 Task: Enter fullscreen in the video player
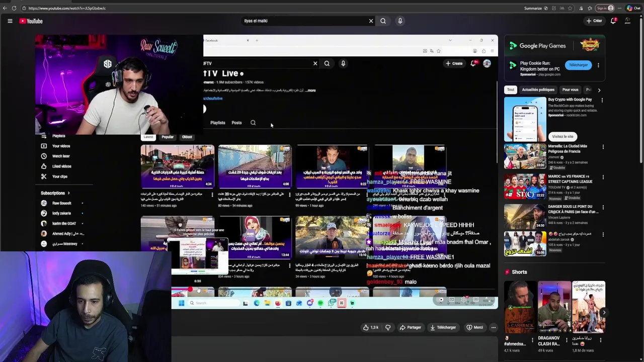point(487,300)
